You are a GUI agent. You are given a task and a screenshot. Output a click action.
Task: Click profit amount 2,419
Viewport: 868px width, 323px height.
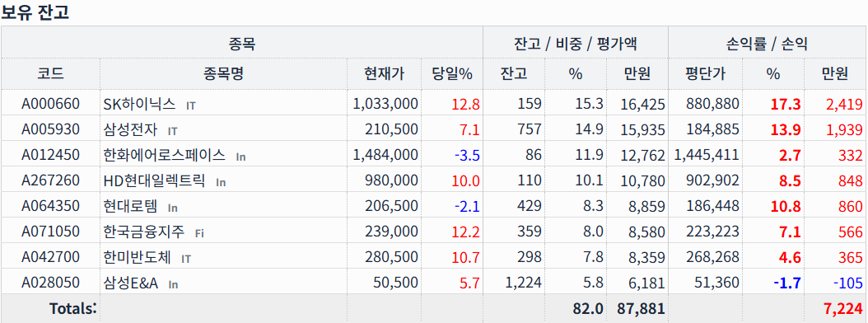coord(843,104)
